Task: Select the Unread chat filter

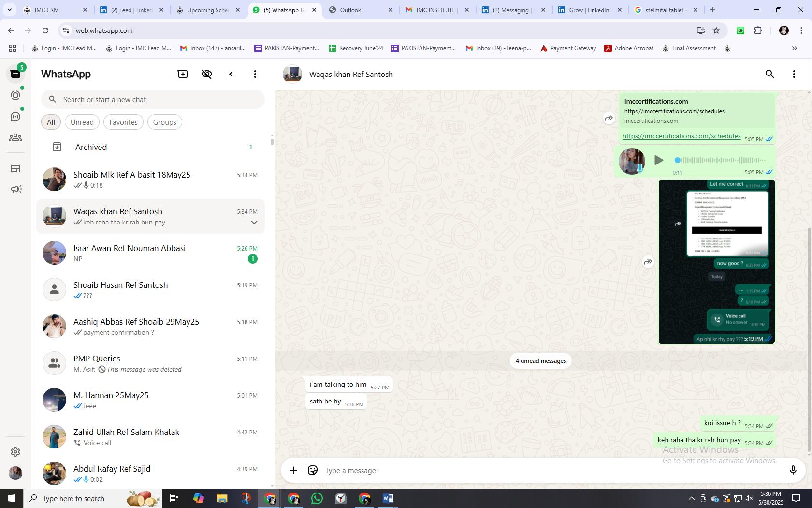Action: (x=82, y=122)
